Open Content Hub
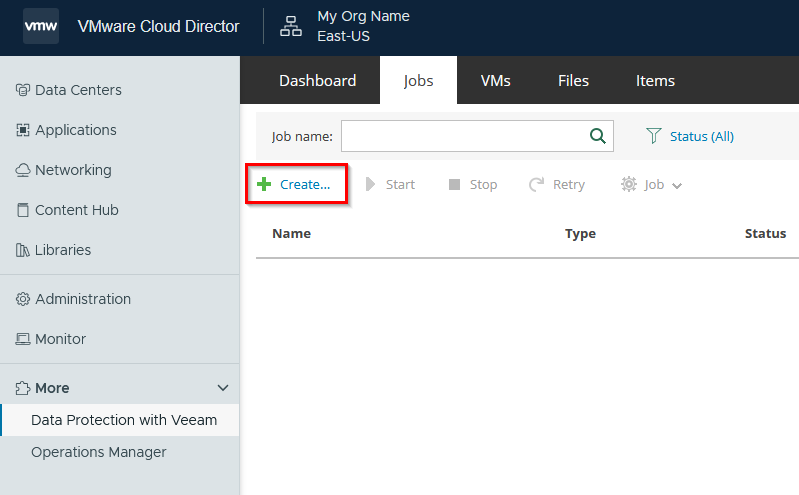 (76, 210)
